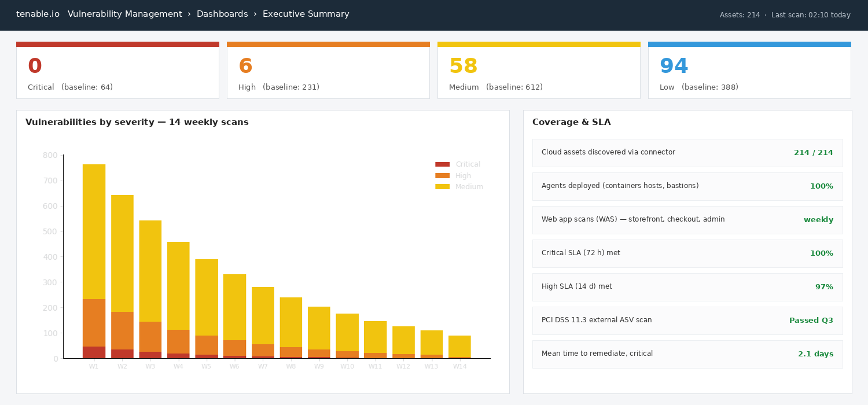Open the 'High SLA (14 d) met' row
The image size is (868, 405).
(687, 287)
